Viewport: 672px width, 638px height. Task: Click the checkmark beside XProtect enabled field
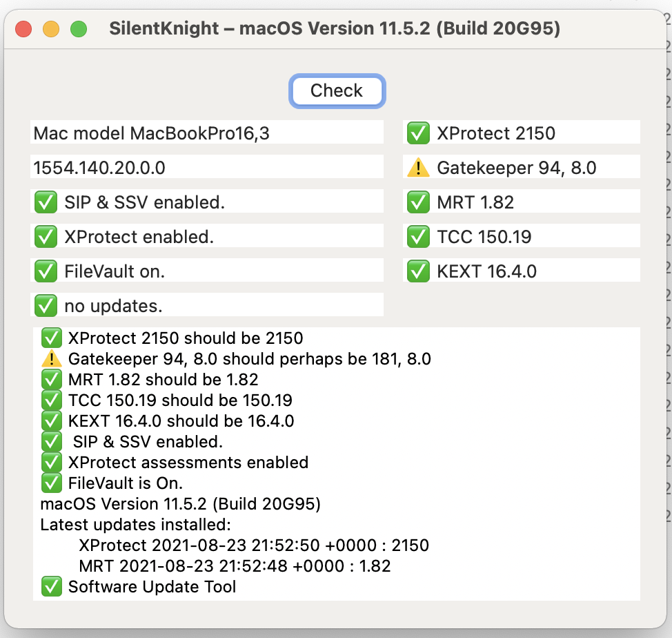[46, 237]
